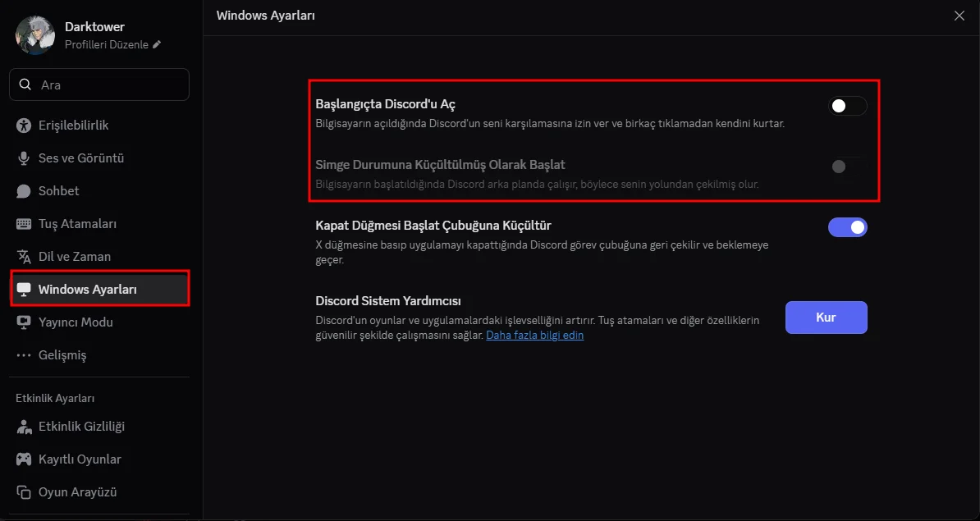This screenshot has width=980, height=521.
Task: Click the Ara search field
Action: (107, 85)
